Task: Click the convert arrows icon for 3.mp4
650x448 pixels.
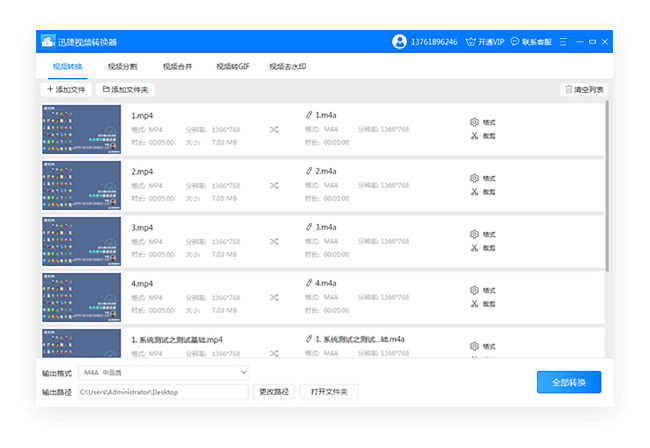Action: click(274, 242)
